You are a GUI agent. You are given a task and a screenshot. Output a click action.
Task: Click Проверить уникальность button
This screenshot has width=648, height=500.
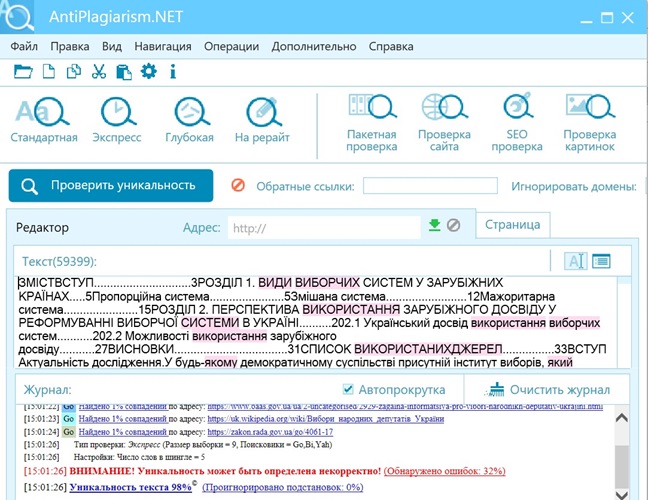111,186
